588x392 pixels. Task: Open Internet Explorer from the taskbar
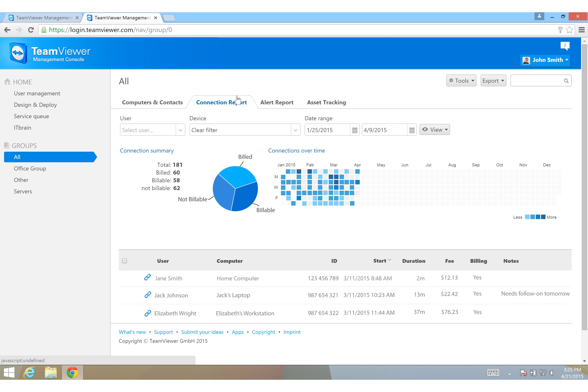click(29, 372)
